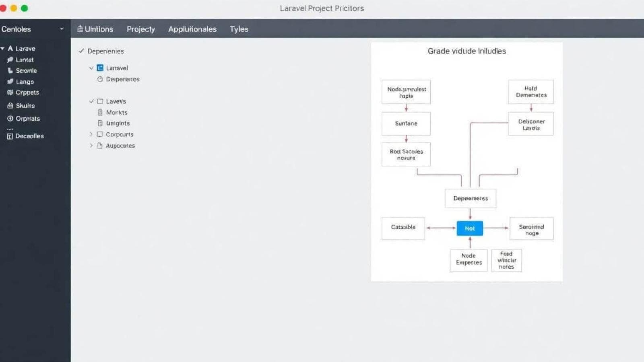This screenshot has height=362, width=644.
Task: Click the blue Nel node
Action: pos(470,228)
